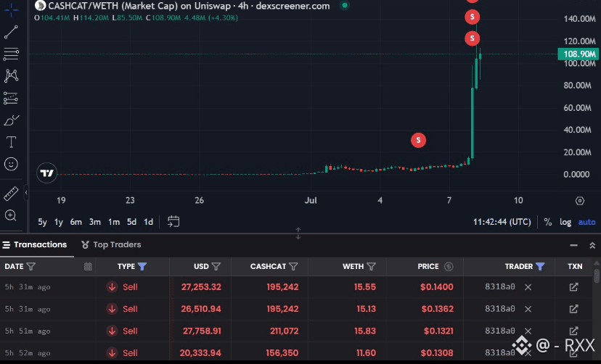Select the ruler measure tool

point(11,194)
